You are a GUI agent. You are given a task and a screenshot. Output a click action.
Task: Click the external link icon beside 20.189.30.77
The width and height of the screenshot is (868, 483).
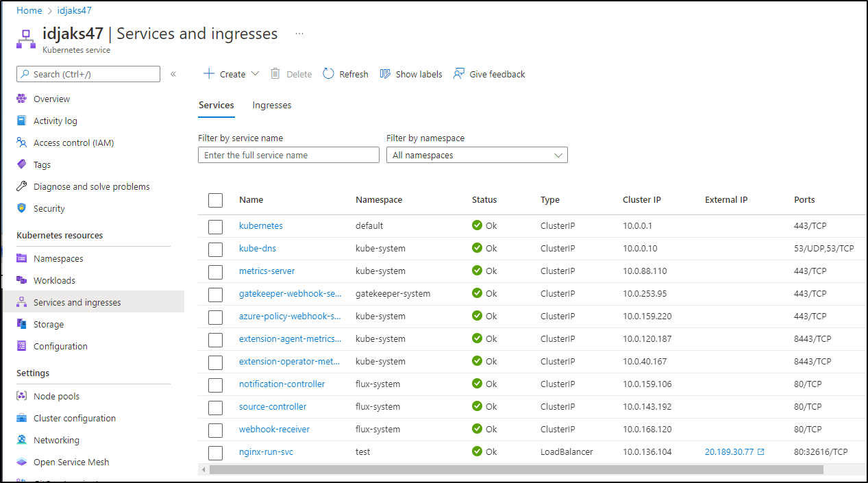pos(761,451)
